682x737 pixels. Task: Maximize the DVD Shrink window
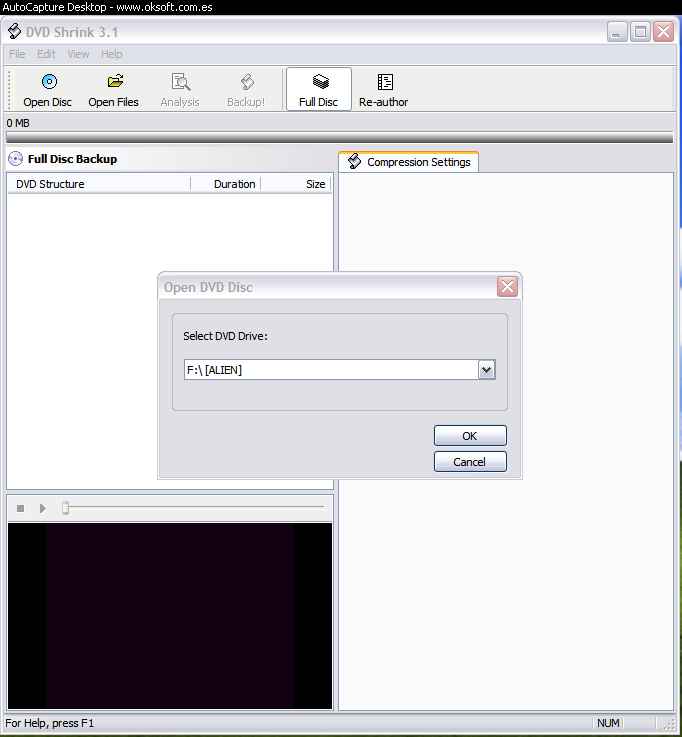pos(640,32)
